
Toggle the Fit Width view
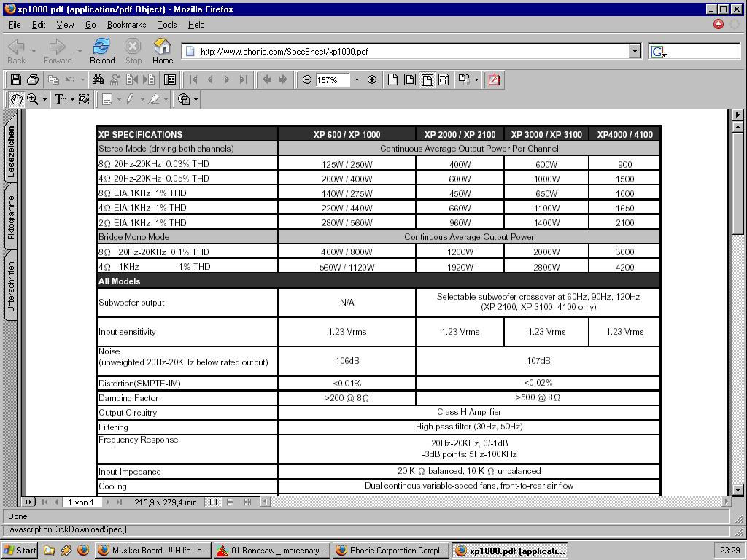[x=427, y=79]
